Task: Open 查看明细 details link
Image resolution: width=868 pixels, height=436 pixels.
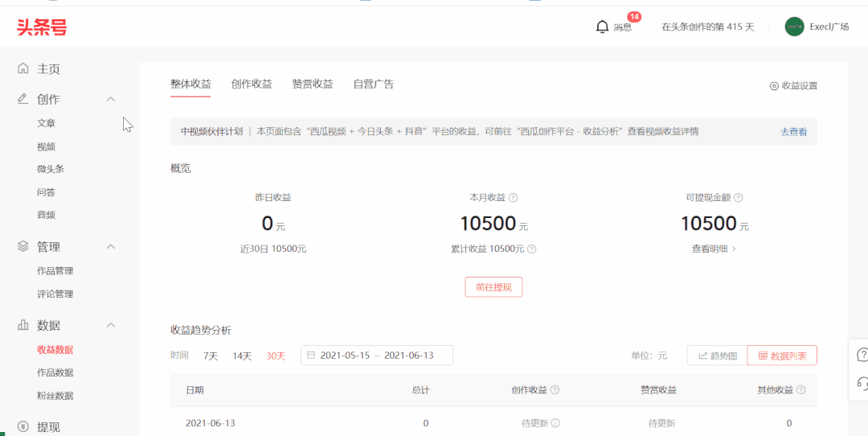Action: point(714,249)
